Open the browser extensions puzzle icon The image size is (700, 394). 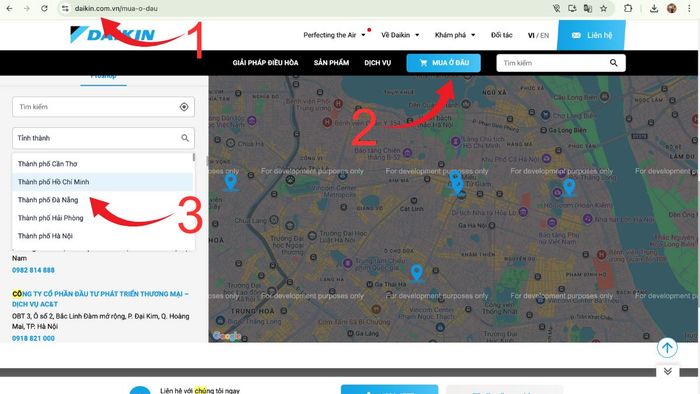(x=628, y=8)
